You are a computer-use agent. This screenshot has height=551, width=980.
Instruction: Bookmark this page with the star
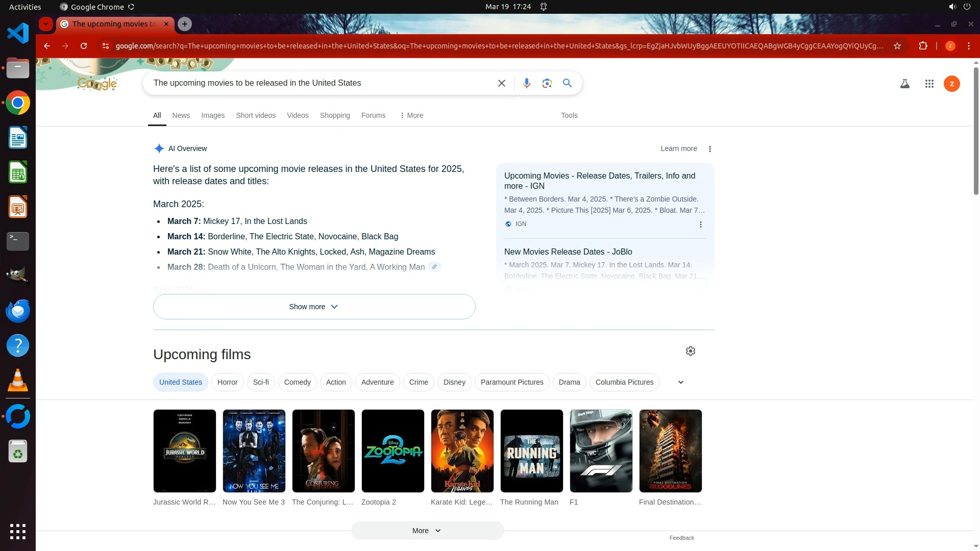[897, 46]
